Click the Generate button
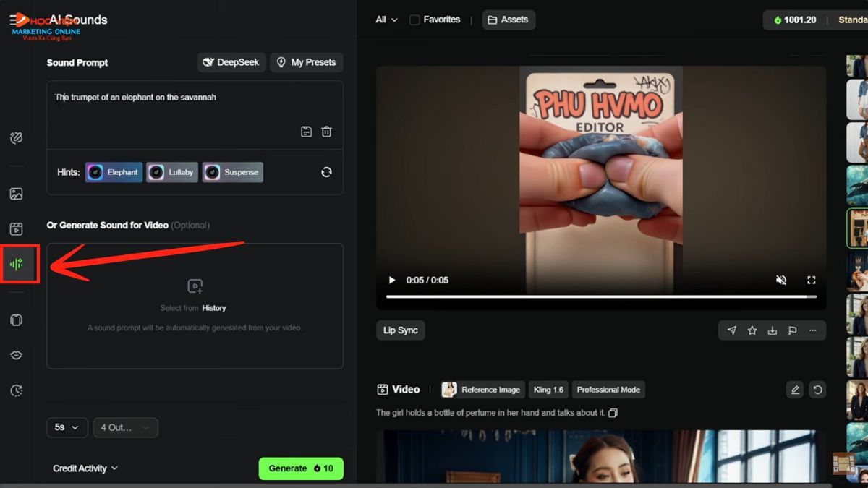Screen dimensions: 868x488 301,468
